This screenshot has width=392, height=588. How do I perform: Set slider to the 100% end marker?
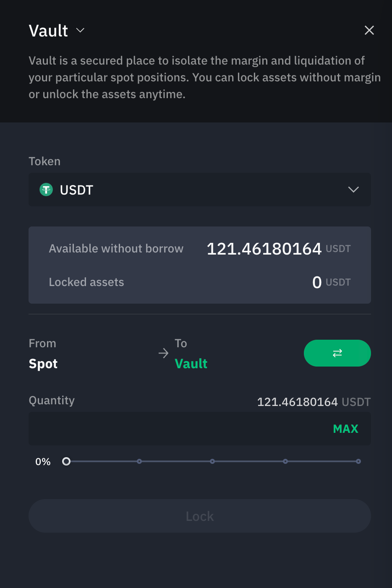(x=358, y=461)
